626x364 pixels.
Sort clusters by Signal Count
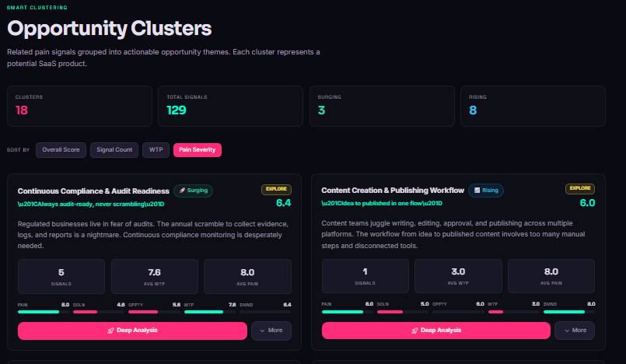[114, 150]
